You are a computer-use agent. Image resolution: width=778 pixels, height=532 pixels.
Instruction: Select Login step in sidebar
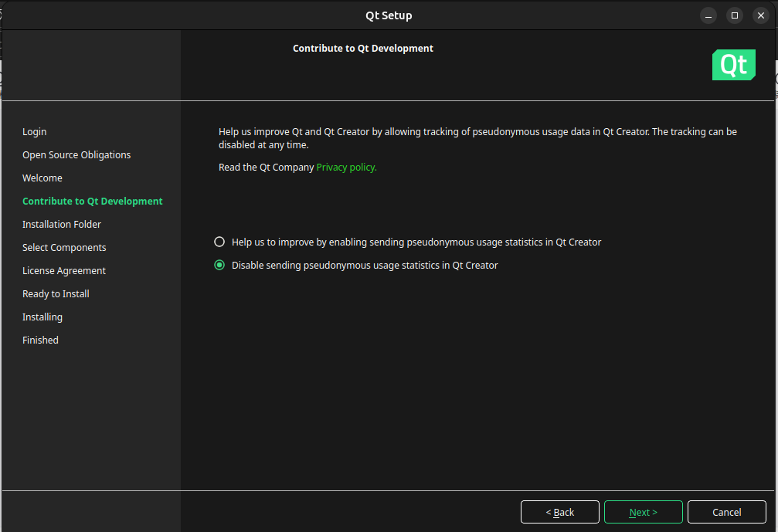pos(35,132)
